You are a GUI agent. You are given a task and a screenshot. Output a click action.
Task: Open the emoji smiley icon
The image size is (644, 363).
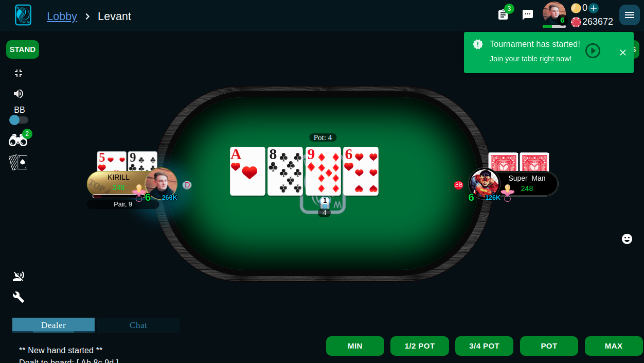pos(627,239)
